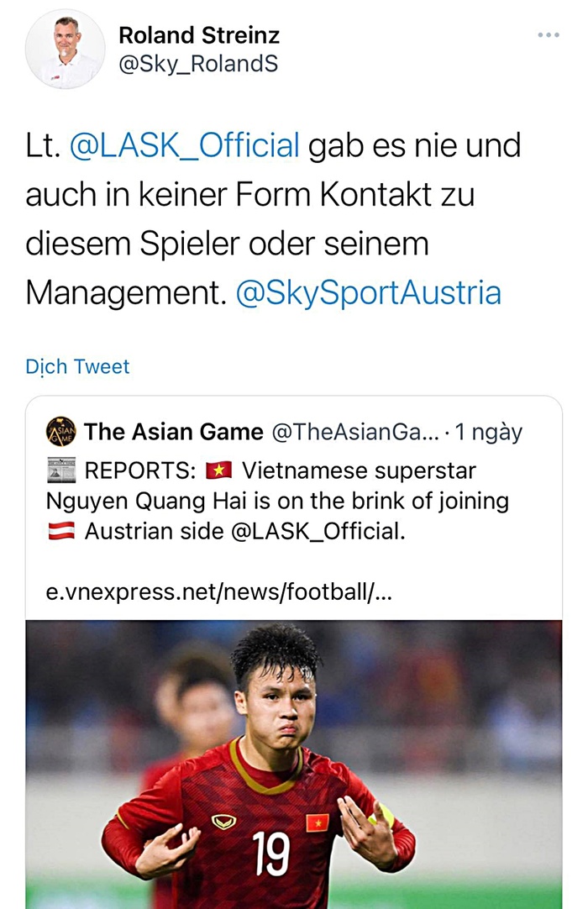Open the tweet's three-dot more options menu
This screenshot has width=588, height=909.
pos(548,35)
